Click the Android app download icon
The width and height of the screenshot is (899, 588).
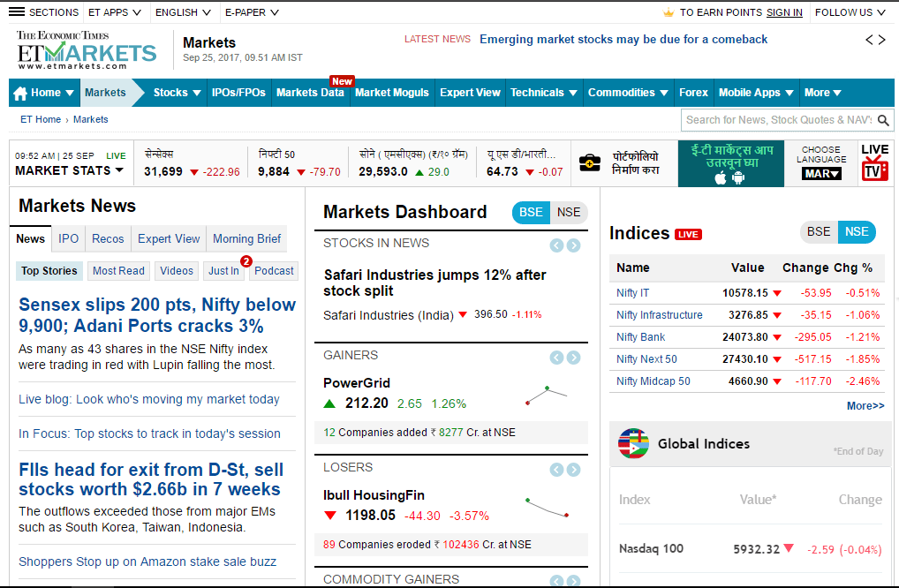pyautogui.click(x=738, y=178)
